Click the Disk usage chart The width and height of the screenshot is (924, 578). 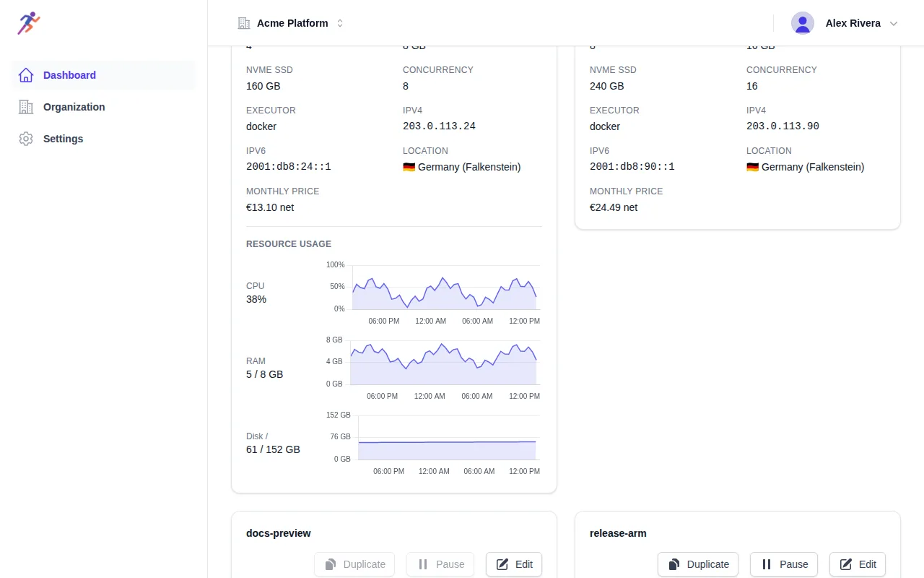pyautogui.click(x=432, y=443)
